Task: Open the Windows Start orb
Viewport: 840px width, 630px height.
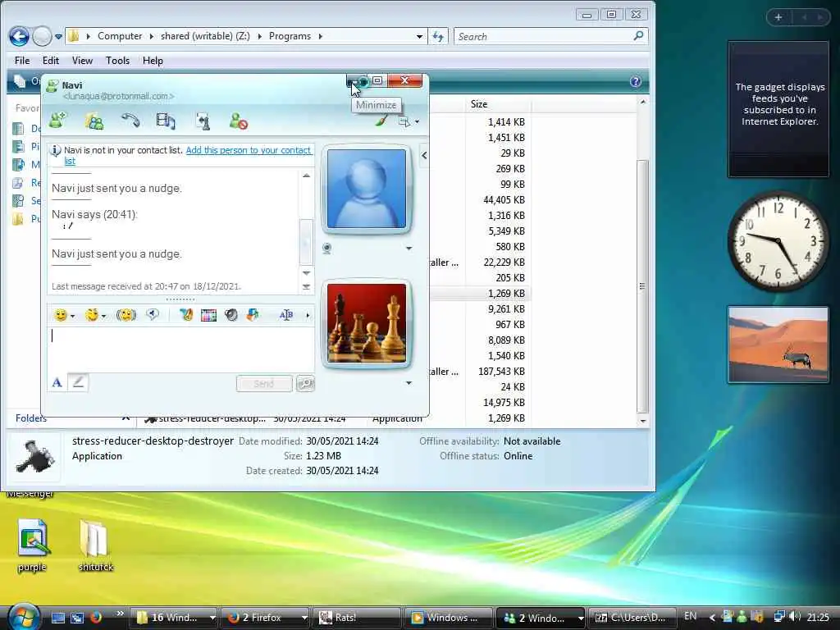Action: click(x=23, y=619)
